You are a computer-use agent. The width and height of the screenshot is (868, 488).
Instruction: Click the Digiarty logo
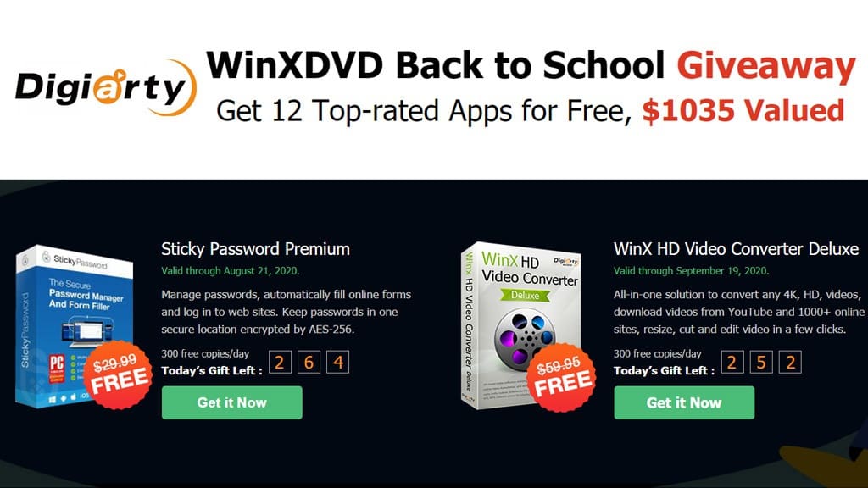pos(106,87)
